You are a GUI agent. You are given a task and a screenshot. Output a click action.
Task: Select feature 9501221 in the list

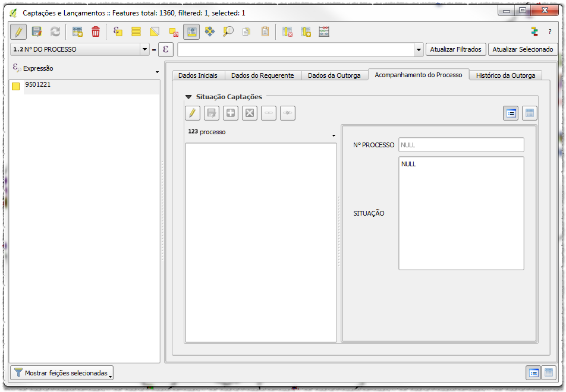(38, 85)
